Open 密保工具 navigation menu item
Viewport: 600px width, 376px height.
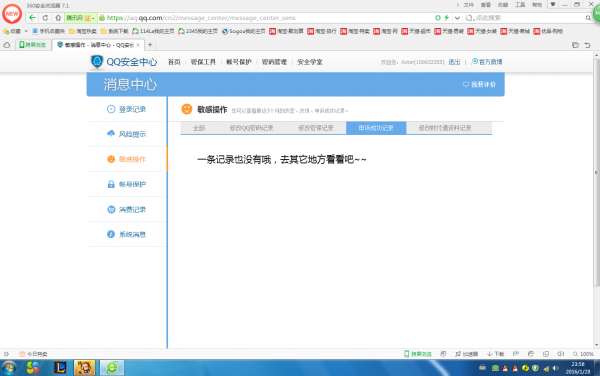point(203,62)
